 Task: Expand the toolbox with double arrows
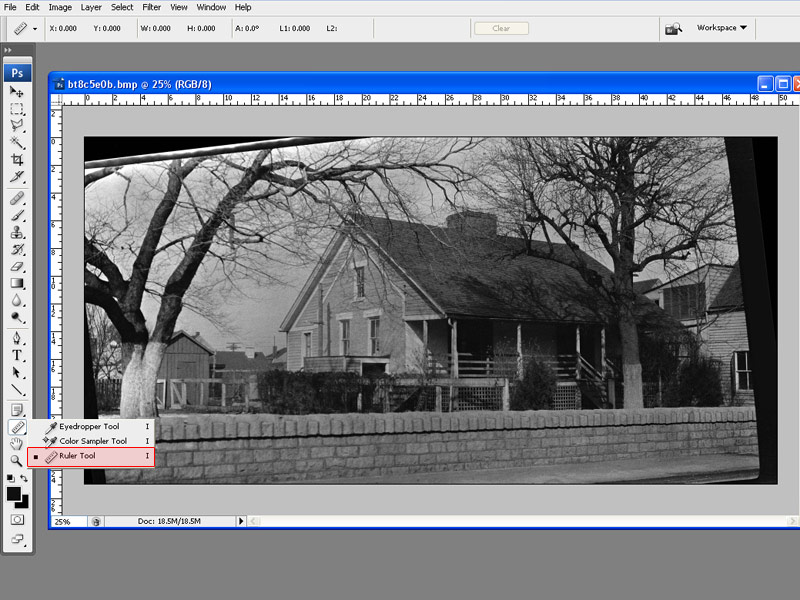pos(8,50)
